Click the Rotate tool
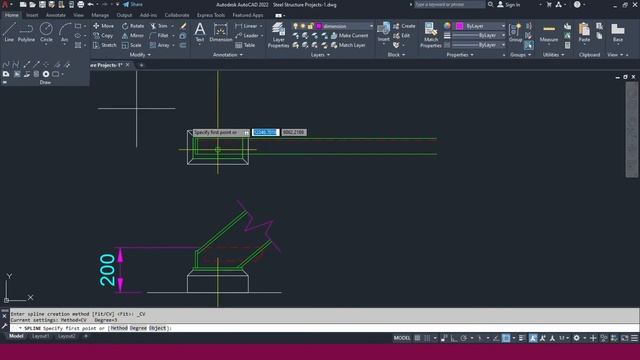640x360 pixels. click(x=133, y=26)
